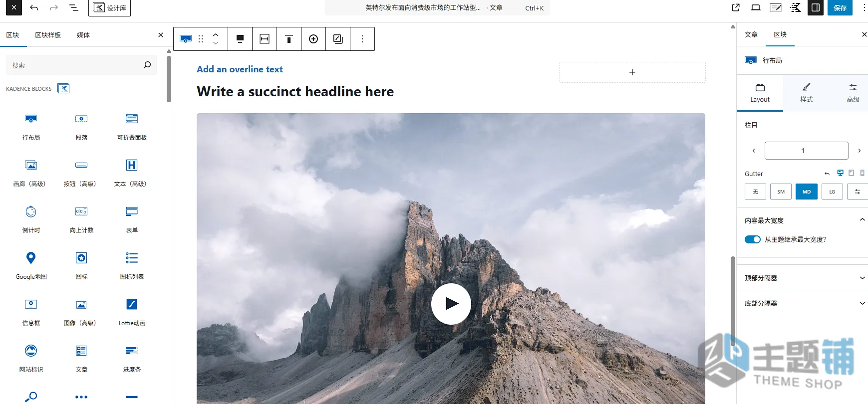Open the Kadence blocks controls icon
The image size is (868, 404).
click(796, 7)
